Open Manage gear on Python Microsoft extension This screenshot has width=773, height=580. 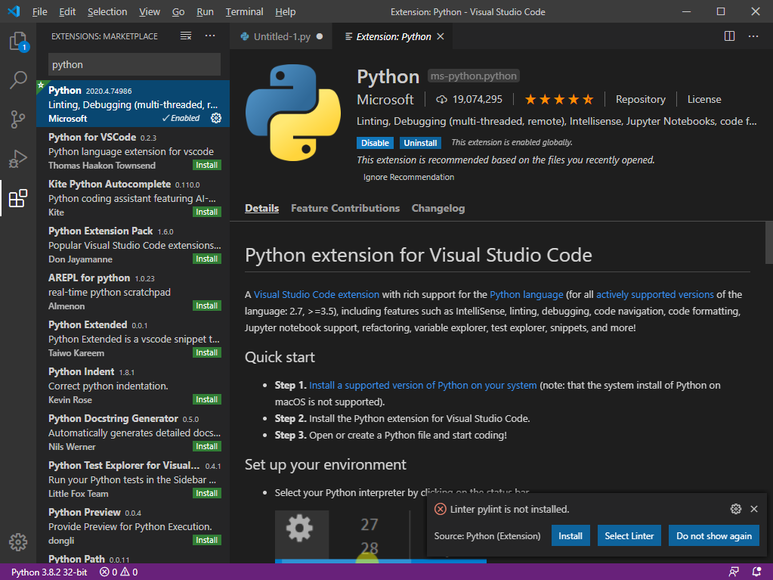pos(216,118)
